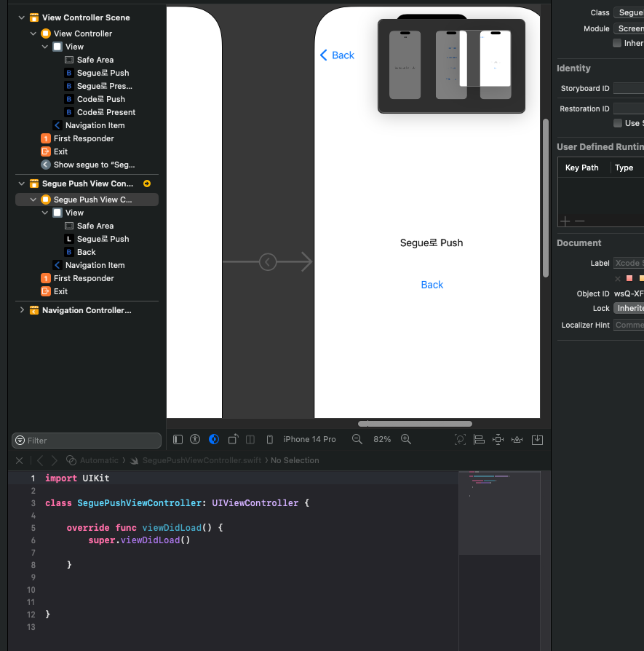644x651 pixels.
Task: Click the vertical canvas scrollbar
Action: tap(546, 198)
